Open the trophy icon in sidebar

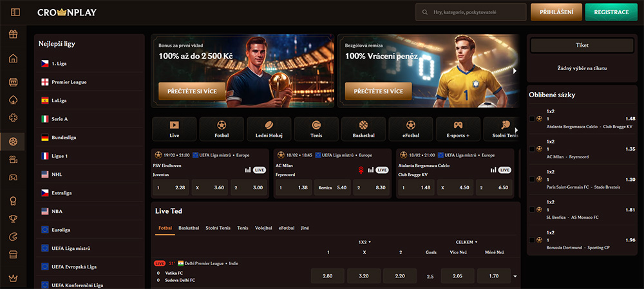[x=13, y=219]
